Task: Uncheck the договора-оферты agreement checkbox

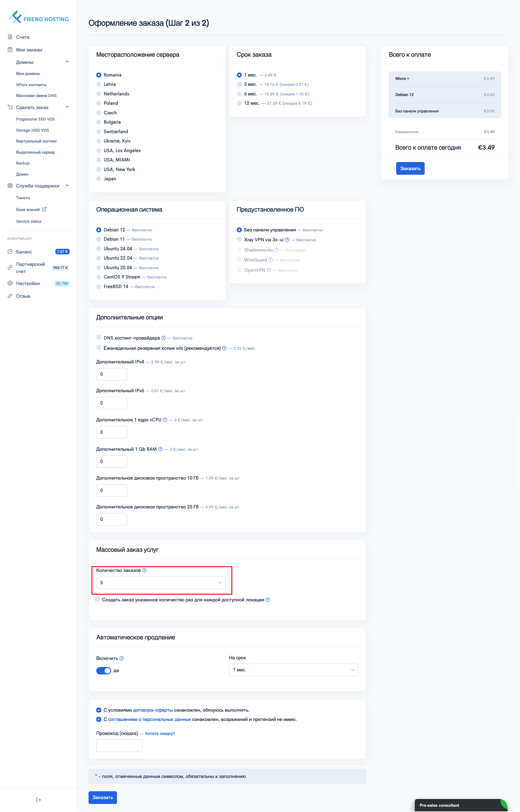Action: pyautogui.click(x=99, y=710)
